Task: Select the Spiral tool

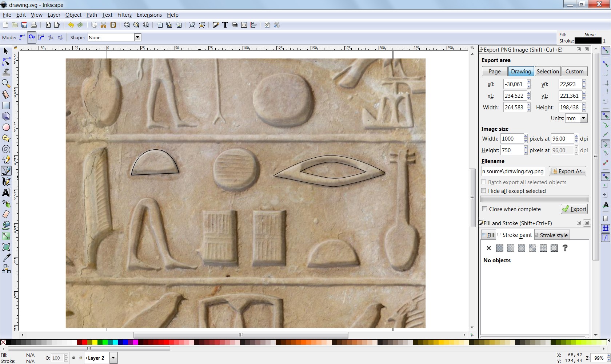Action: click(6, 149)
